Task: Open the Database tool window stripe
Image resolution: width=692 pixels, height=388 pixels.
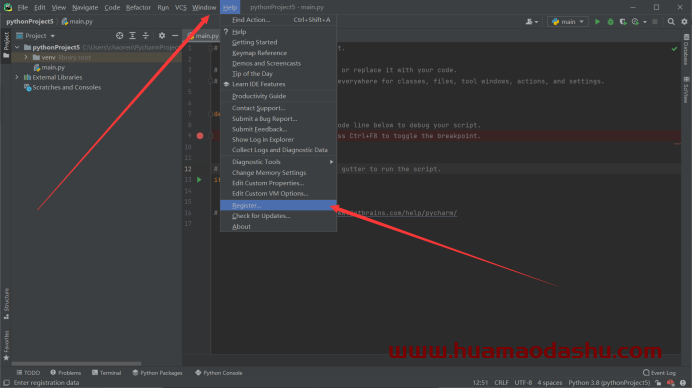Action: tap(686, 50)
